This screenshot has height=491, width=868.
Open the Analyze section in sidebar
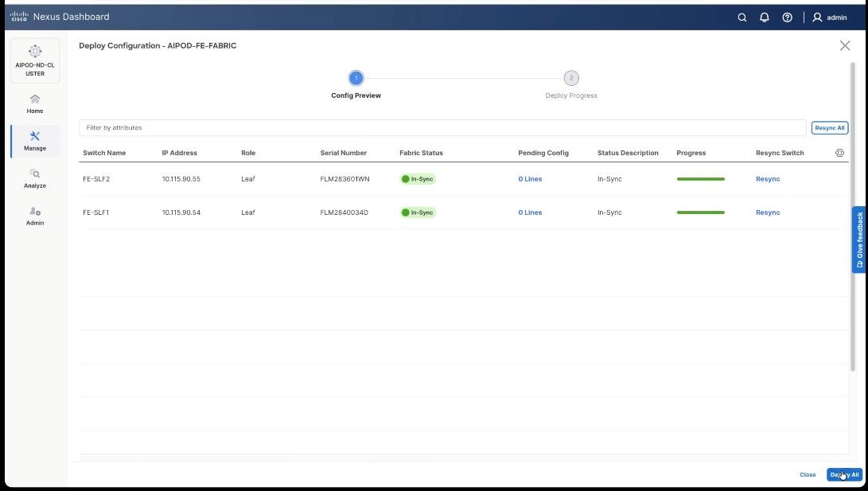click(34, 178)
